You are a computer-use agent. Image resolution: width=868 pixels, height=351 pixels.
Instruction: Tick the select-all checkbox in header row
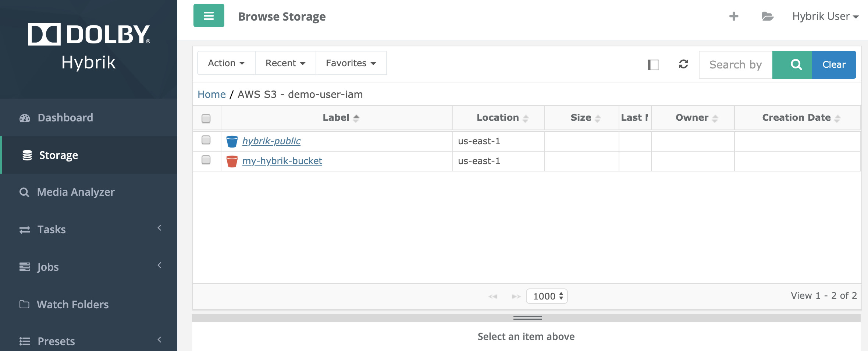tap(206, 118)
